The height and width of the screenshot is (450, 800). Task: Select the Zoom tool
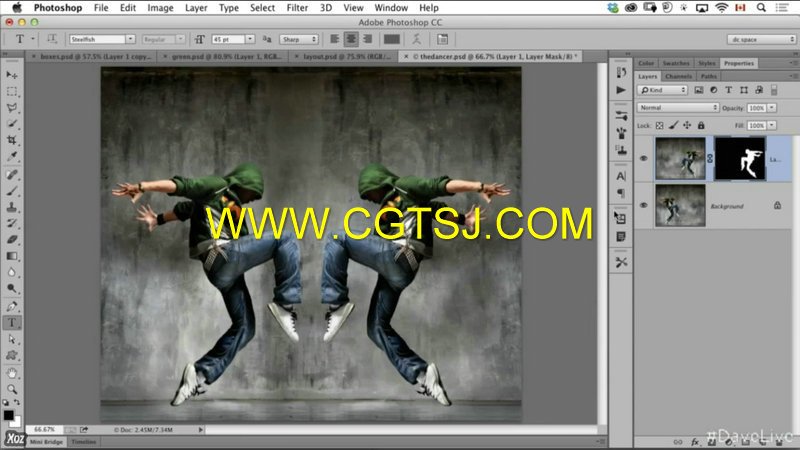12,389
